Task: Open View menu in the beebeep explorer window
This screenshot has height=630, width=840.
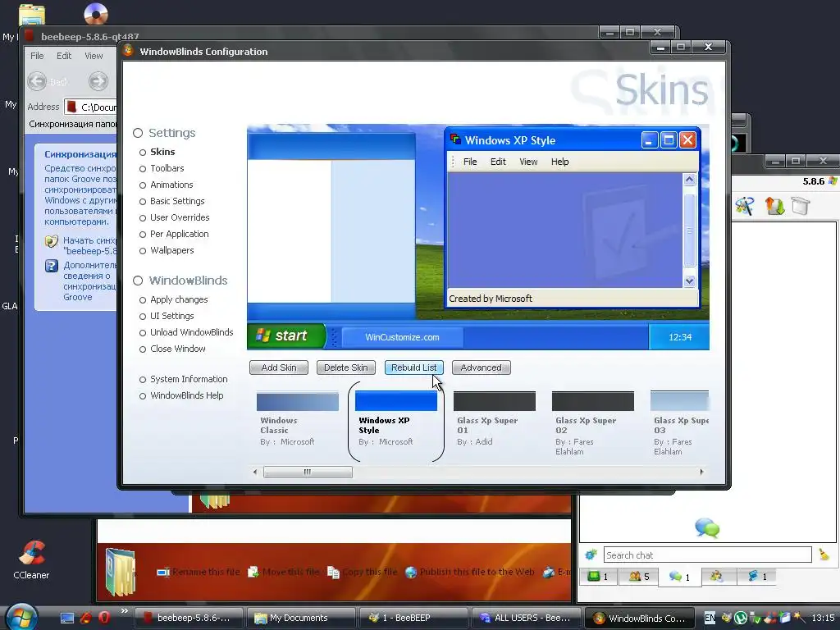Action: (94, 56)
